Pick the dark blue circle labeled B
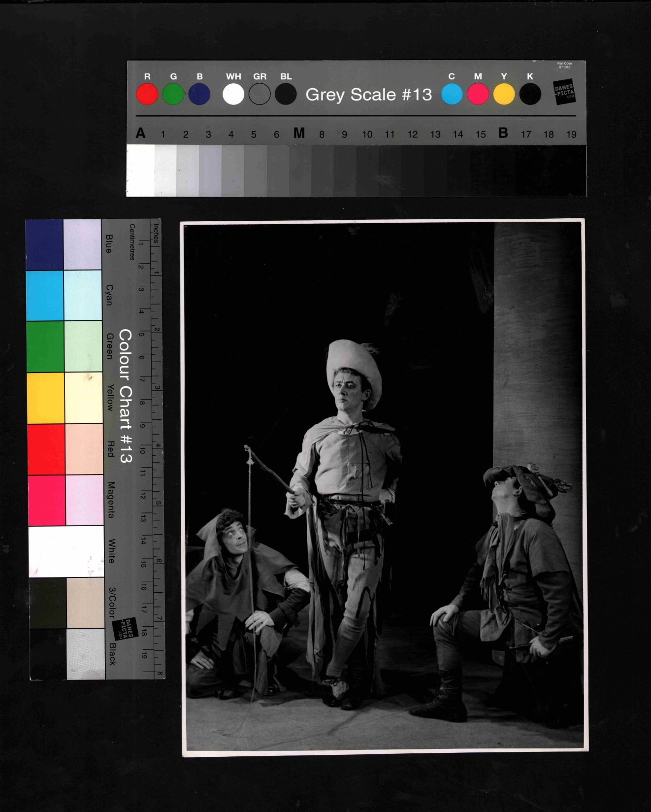Image resolution: width=651 pixels, height=812 pixels. [x=199, y=94]
